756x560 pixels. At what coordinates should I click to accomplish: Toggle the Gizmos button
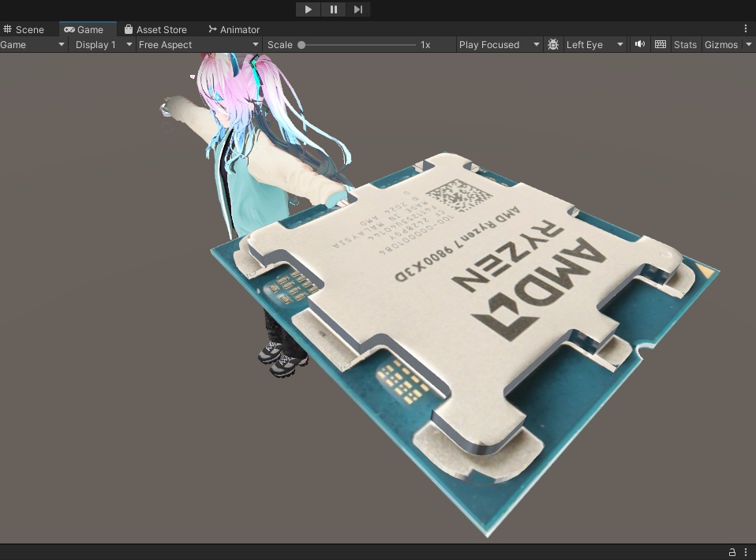(x=721, y=45)
